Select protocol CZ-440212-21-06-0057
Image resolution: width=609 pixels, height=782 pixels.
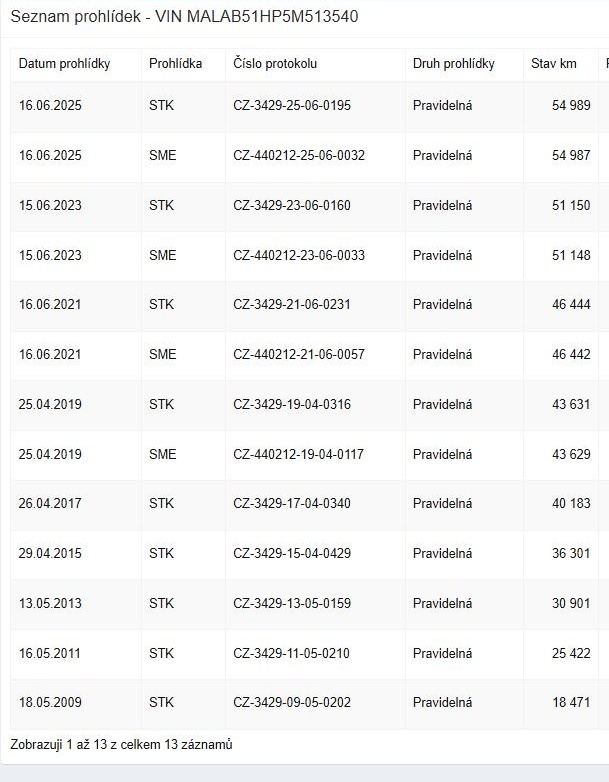[299, 355]
